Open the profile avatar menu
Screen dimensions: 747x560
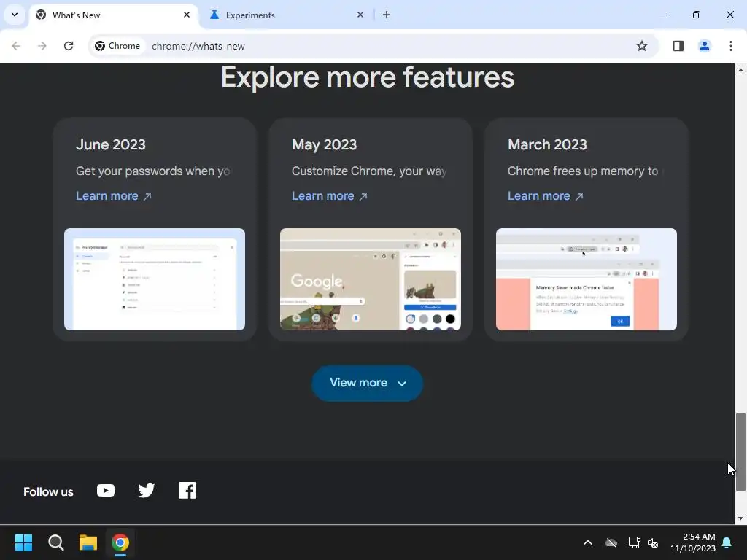click(704, 46)
